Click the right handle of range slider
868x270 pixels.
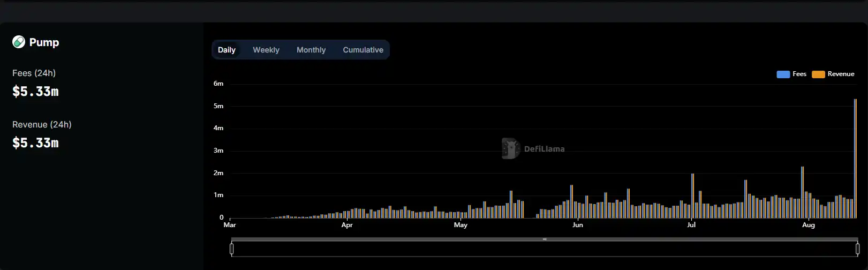point(857,249)
